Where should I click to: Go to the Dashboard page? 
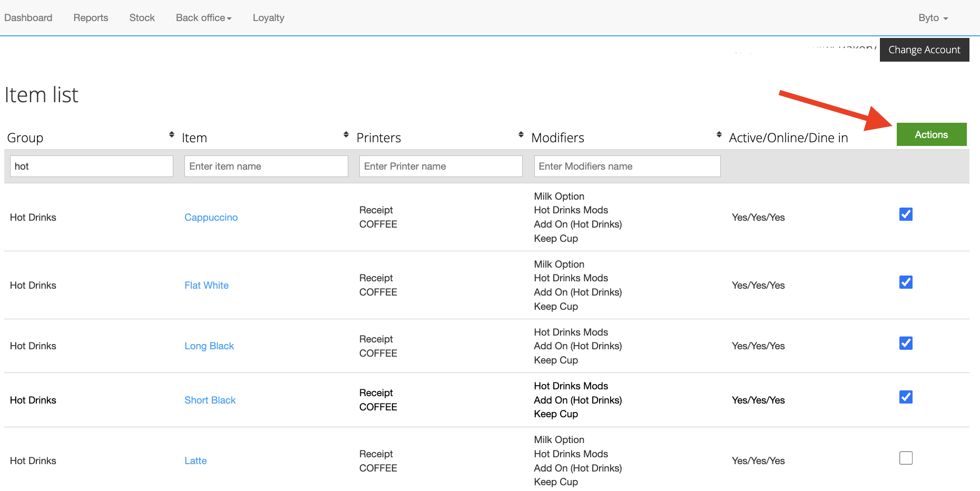(x=28, y=18)
